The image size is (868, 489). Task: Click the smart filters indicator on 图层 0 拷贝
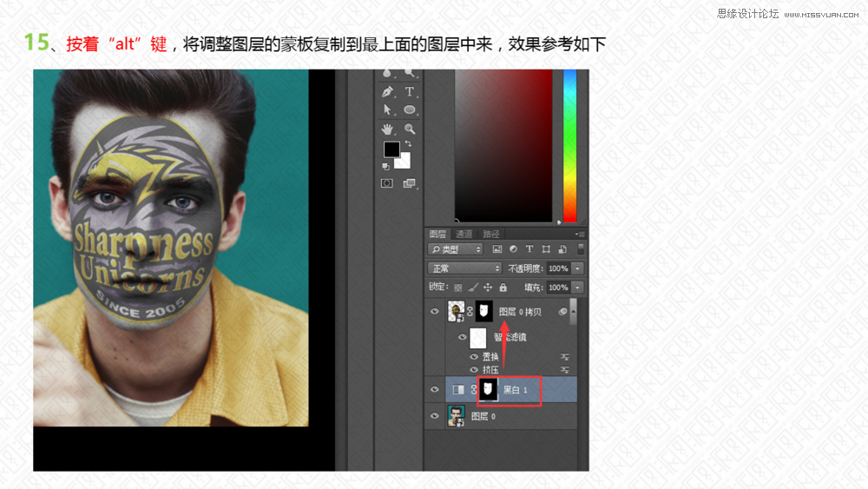tap(562, 312)
